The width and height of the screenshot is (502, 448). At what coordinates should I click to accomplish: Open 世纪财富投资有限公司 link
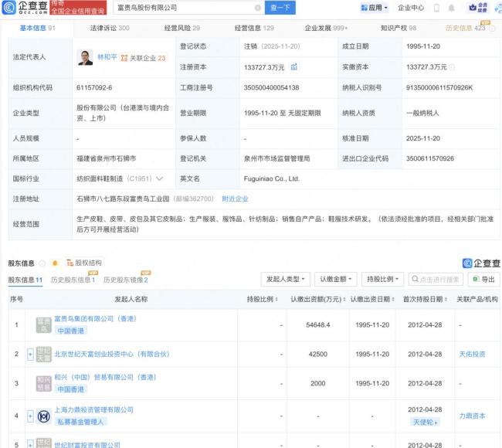[87, 445]
